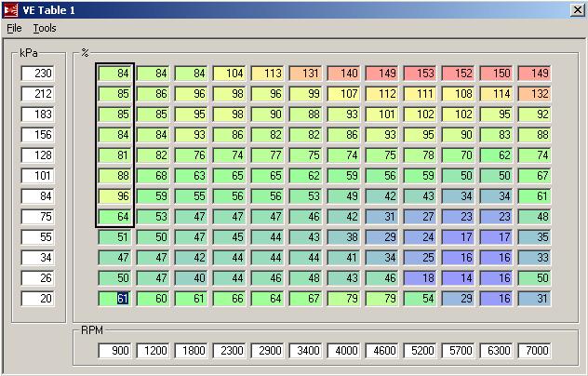Screen dimensions: 588x376
Task: Click the yellow VE cell showing 113
Action: click(268, 73)
